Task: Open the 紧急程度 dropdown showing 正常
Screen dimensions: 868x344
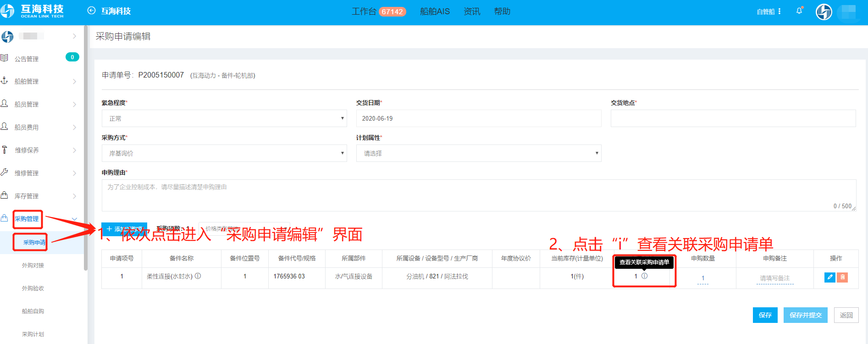Action: (x=224, y=118)
